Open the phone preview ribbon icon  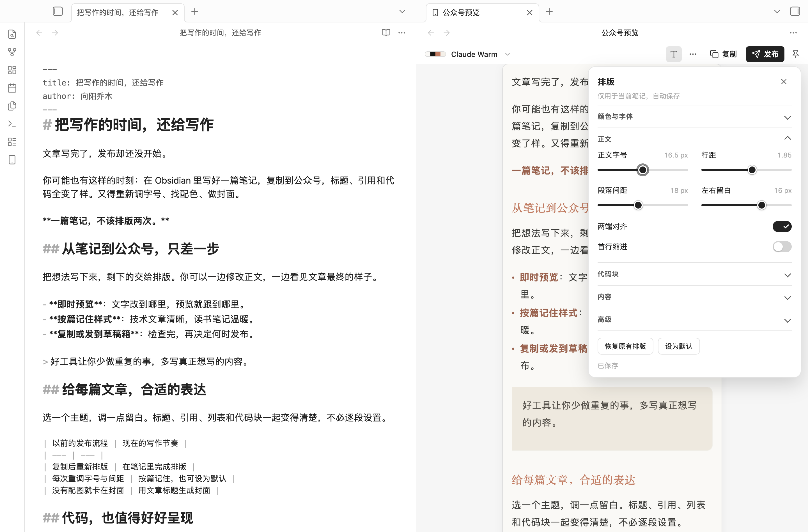pos(12,160)
